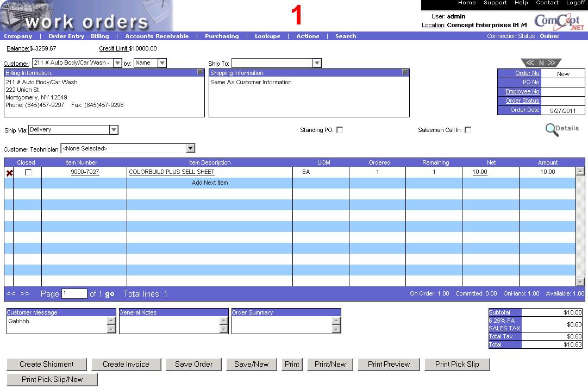Click the ComCept.NET logo
Screen dimensions: 588x389
[x=559, y=22]
